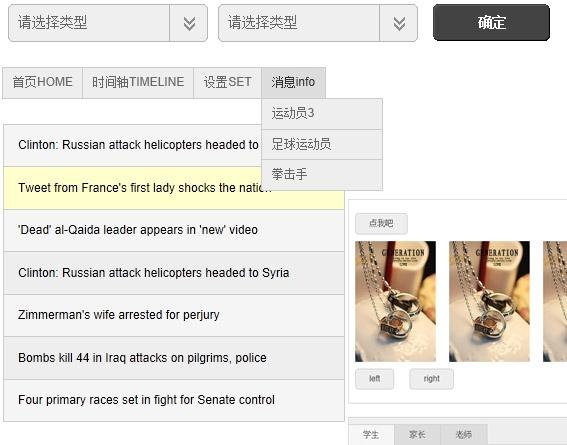Screen dimensions: 567x445
Task: Select the 学生 tab
Action: coord(371,435)
